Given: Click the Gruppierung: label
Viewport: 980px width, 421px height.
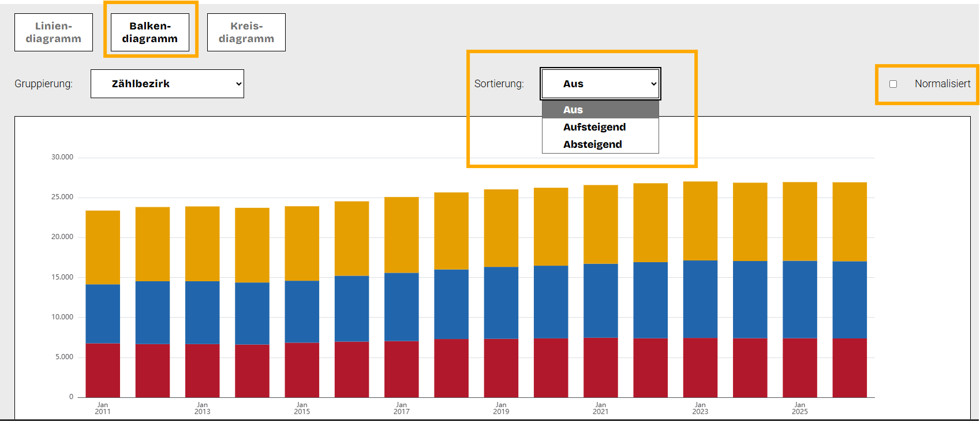Looking at the screenshot, I should coord(44,84).
